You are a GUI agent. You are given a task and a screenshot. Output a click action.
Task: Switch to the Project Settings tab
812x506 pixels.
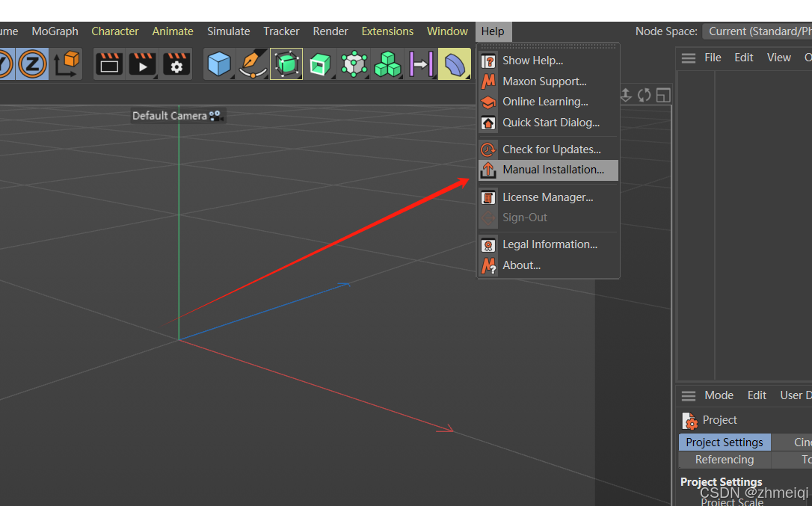(724, 442)
